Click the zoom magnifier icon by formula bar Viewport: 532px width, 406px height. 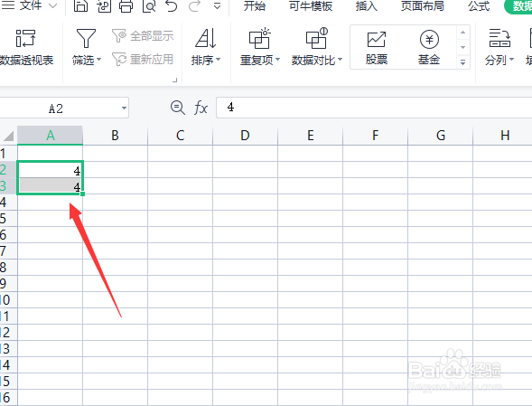(177, 108)
